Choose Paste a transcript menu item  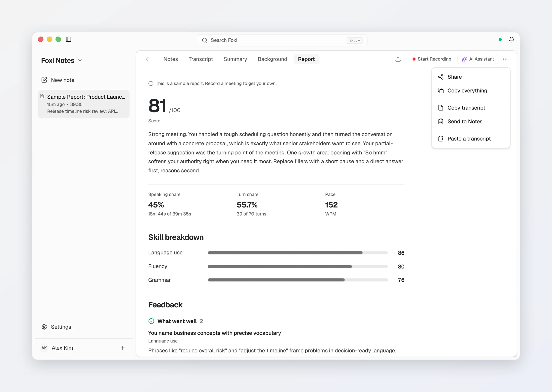tap(471, 138)
